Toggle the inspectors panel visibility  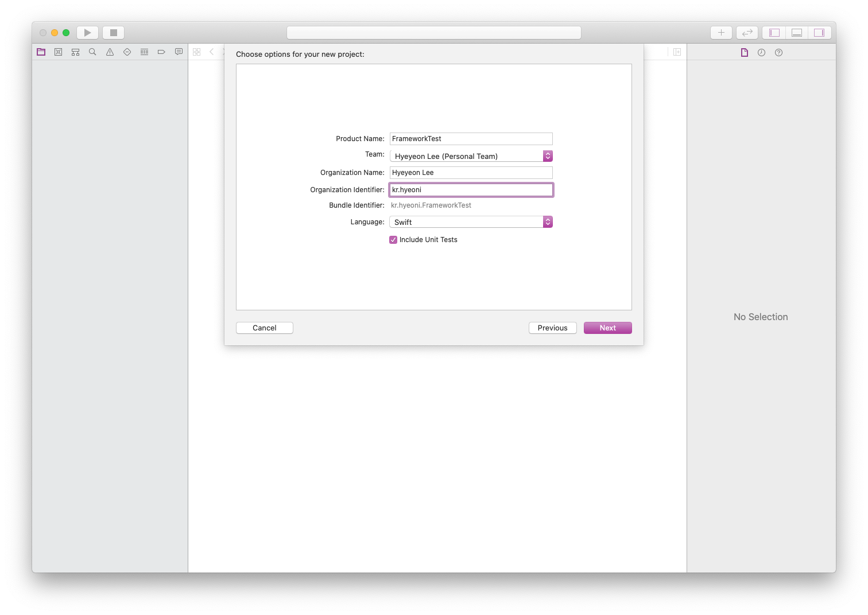click(819, 33)
